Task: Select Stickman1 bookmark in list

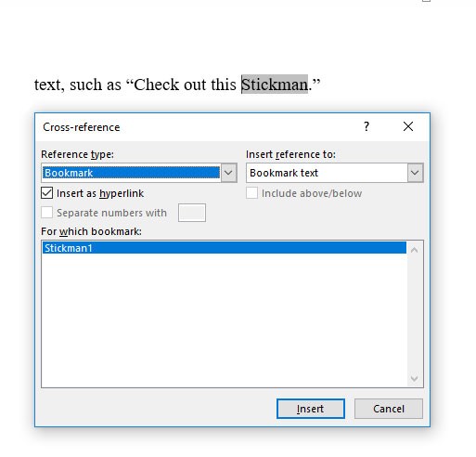Action: (x=225, y=248)
